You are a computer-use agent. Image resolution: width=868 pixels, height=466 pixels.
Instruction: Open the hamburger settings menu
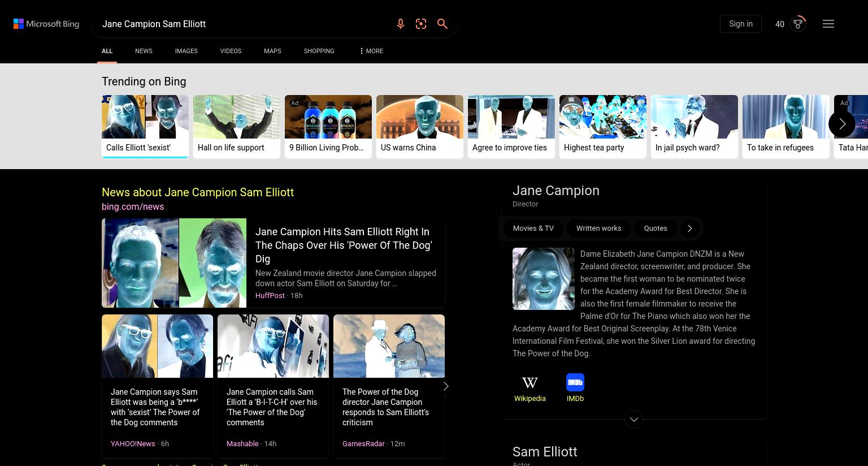pos(828,24)
